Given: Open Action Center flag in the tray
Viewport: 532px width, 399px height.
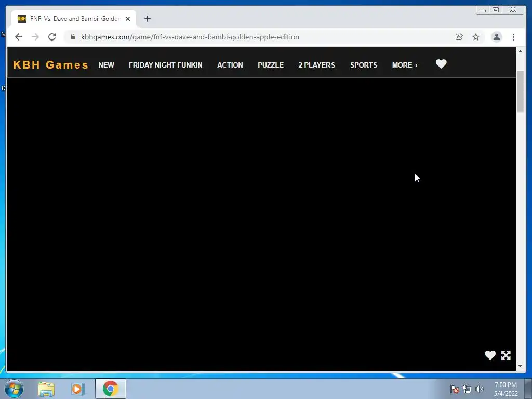Looking at the screenshot, I should click(x=455, y=389).
